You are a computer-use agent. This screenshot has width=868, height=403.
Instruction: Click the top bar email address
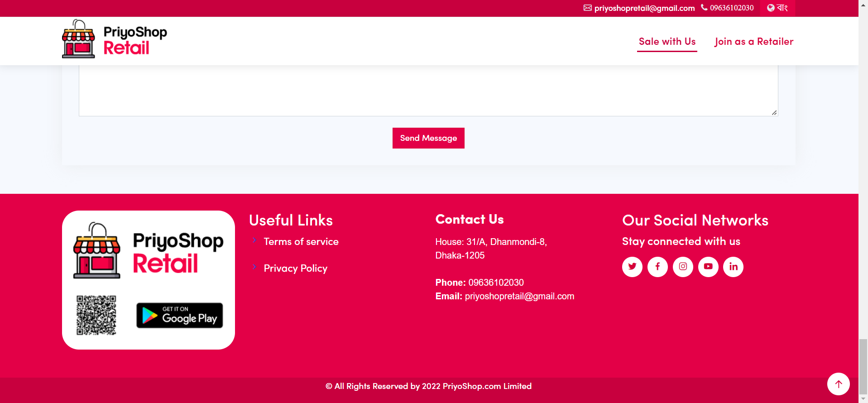[644, 8]
